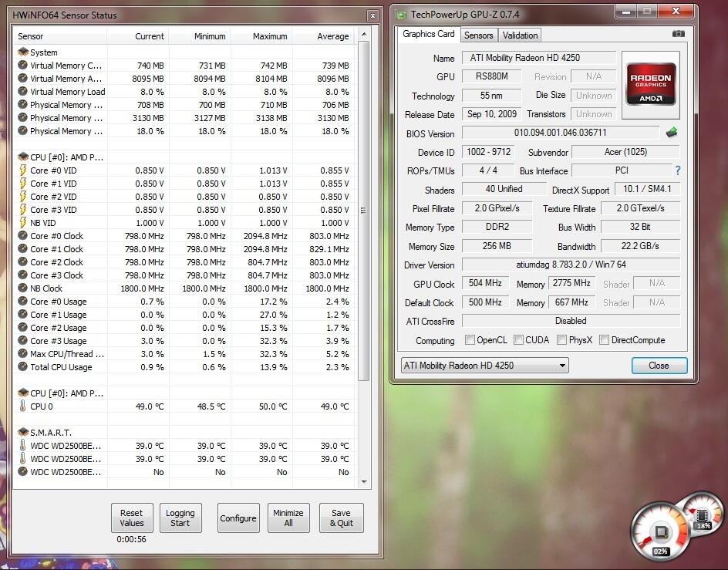Select the Core #1 Clock row
This screenshot has width=728, height=570.
click(184, 249)
